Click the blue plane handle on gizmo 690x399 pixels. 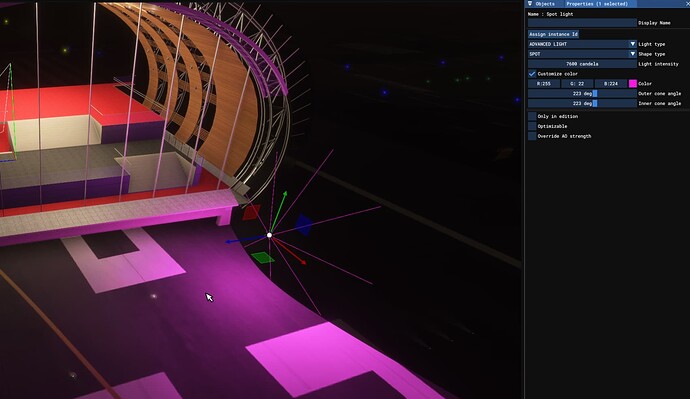coord(304,225)
